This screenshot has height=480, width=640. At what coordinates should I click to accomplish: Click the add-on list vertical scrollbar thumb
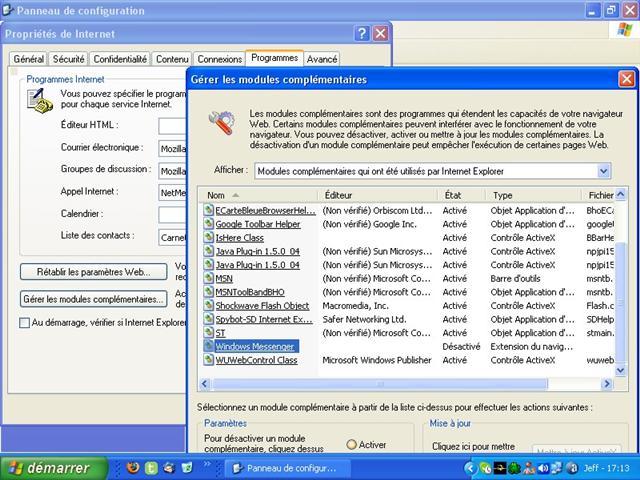point(620,302)
